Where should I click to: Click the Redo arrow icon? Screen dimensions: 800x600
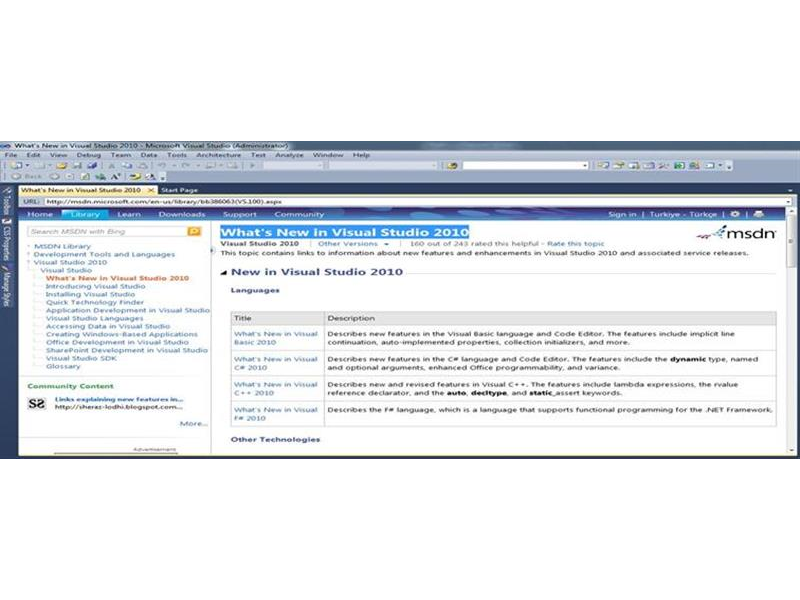pyautogui.click(x=186, y=165)
